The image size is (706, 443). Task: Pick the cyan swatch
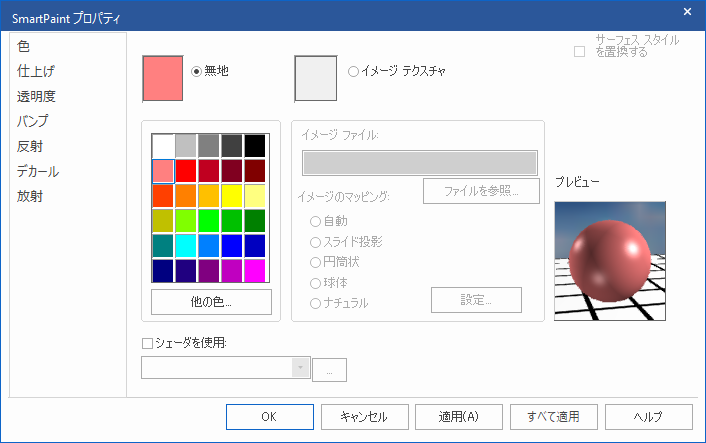click(186, 246)
